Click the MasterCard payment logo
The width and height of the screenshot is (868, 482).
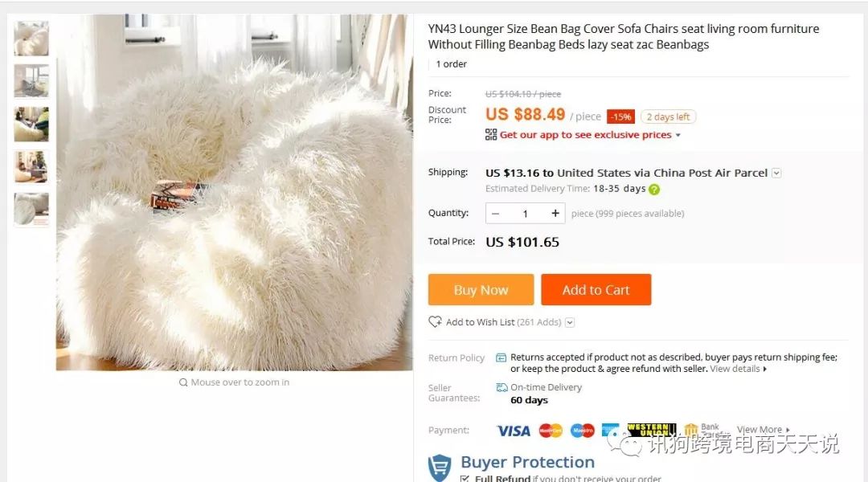coord(551,431)
